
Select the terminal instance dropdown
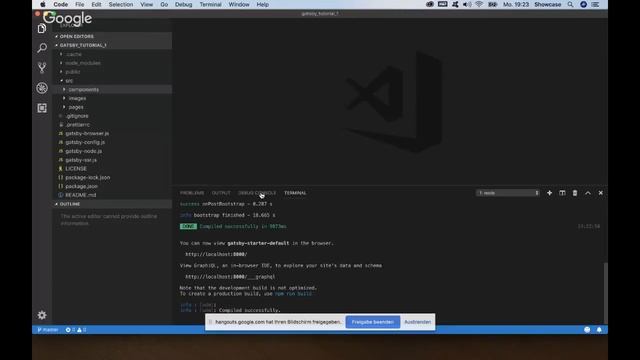[x=507, y=193]
